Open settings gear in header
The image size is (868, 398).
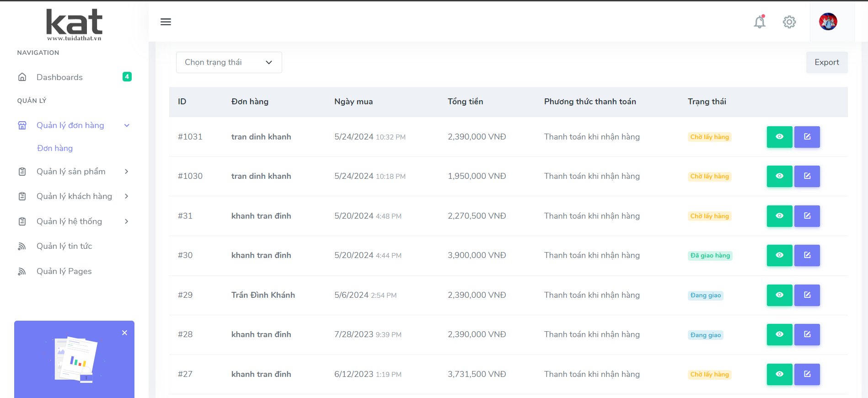(789, 22)
